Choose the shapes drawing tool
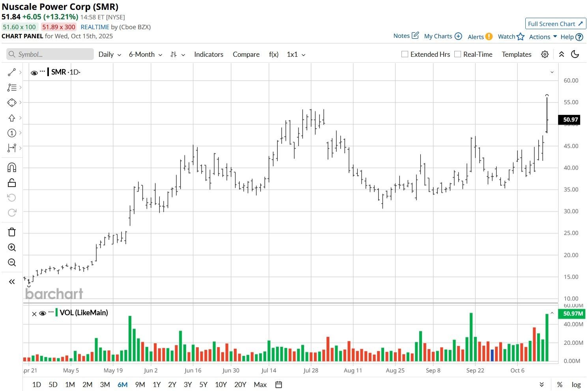The image size is (588, 391). click(12, 103)
